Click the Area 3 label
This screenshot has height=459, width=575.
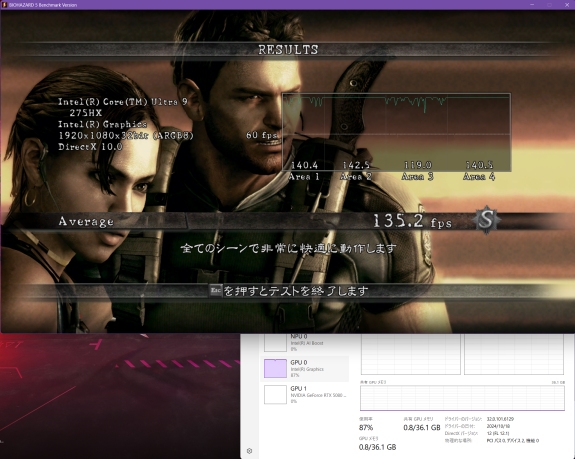coord(417,177)
